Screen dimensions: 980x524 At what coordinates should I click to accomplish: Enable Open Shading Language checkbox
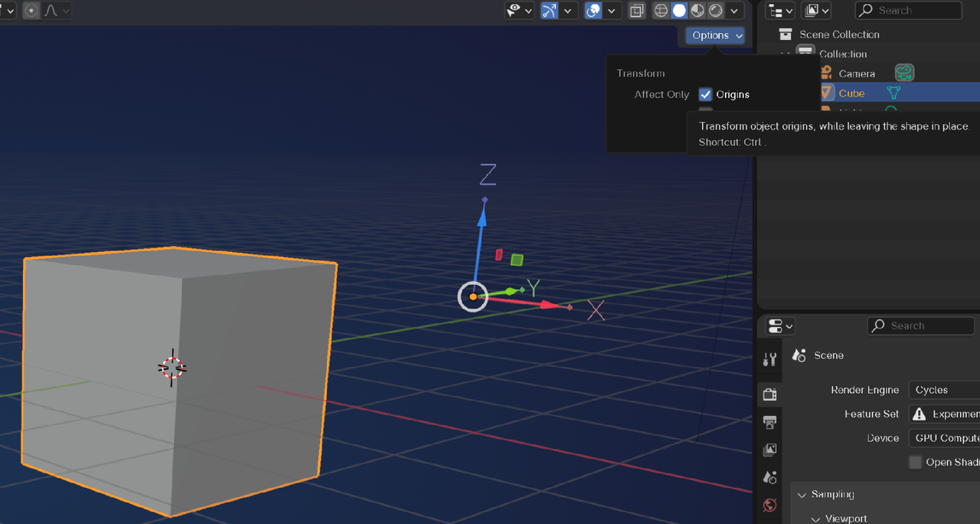click(x=915, y=462)
